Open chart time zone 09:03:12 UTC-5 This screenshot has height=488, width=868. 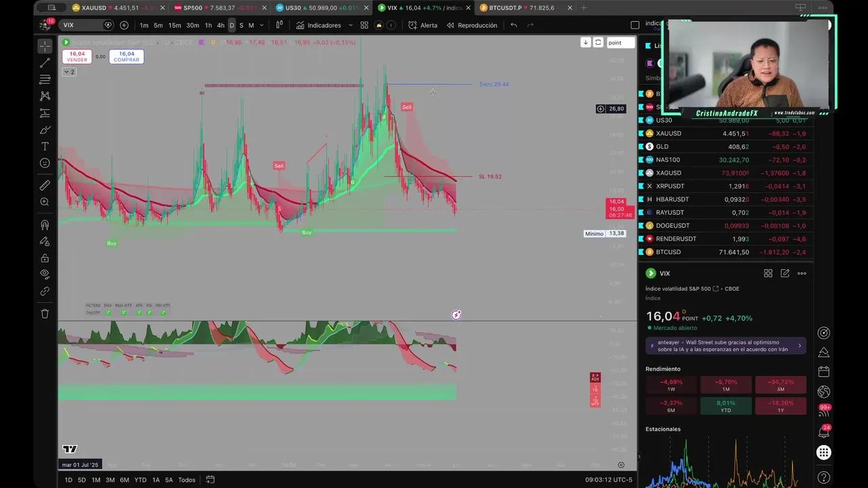608,480
